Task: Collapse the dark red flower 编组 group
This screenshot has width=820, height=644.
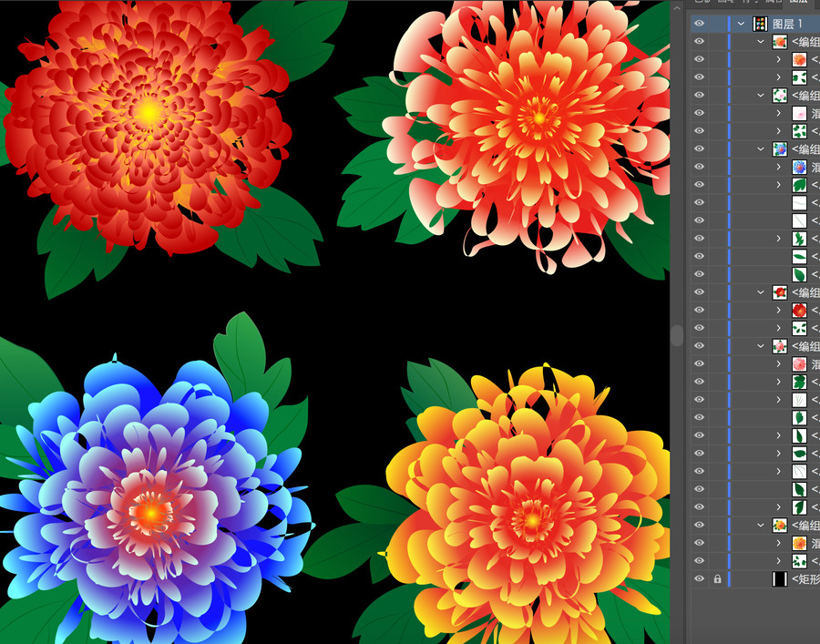Action: click(x=761, y=291)
